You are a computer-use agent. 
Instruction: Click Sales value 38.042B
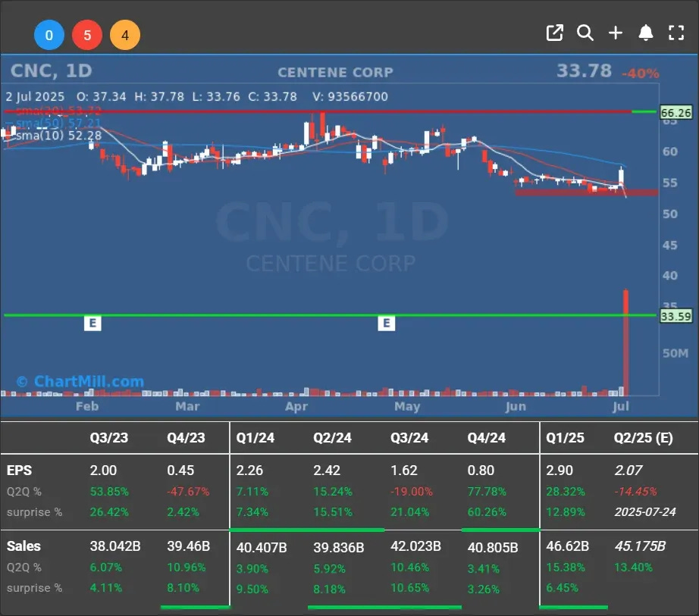click(x=115, y=546)
